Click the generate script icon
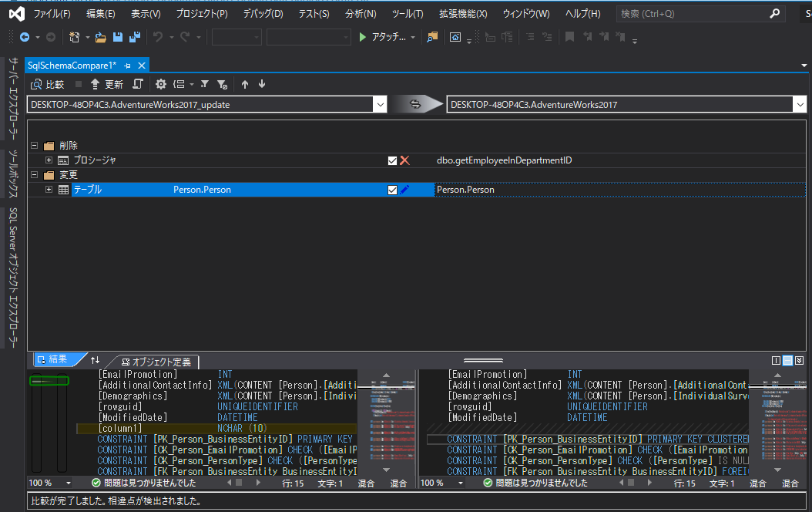Screen dimensions: 812x512 coord(137,84)
